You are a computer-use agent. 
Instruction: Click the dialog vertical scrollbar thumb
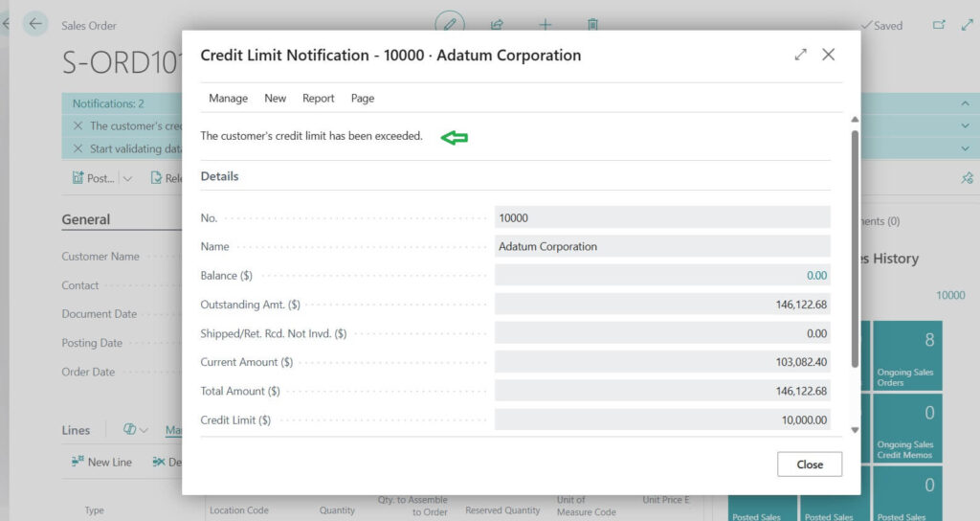pyautogui.click(x=855, y=249)
